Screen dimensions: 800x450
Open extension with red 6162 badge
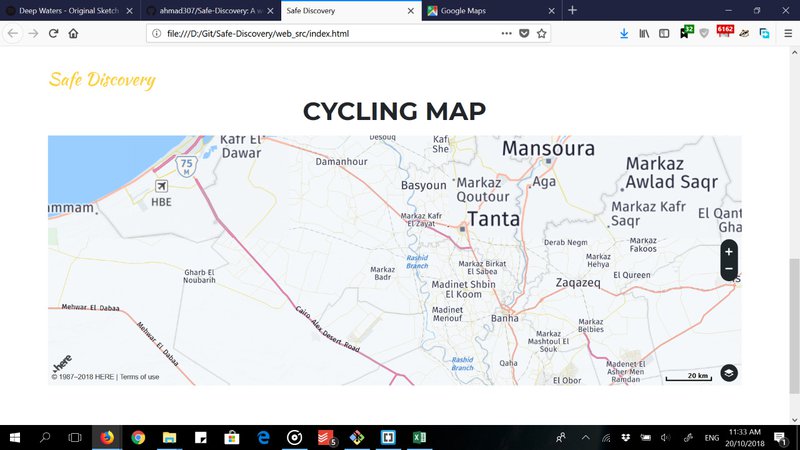(724, 32)
